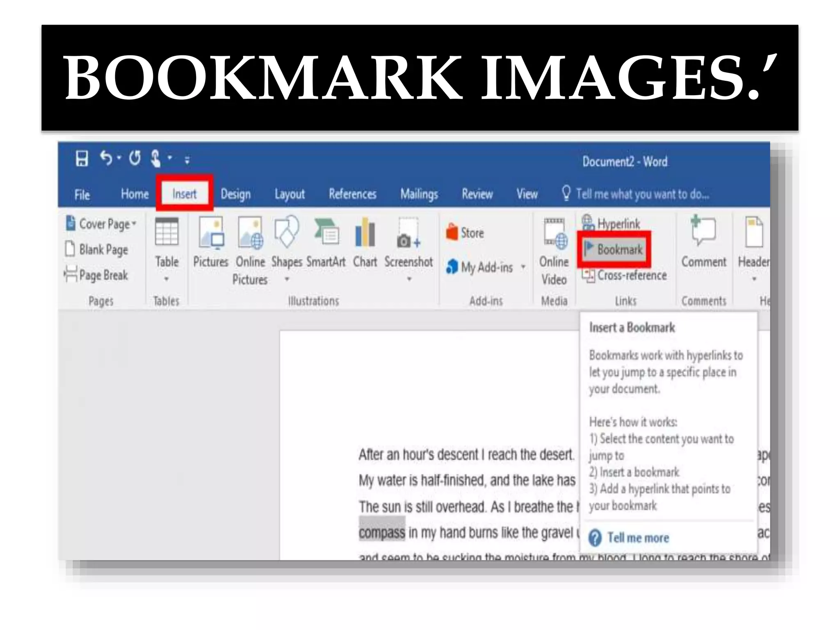Expand the Table dropdown arrow
Screen dimensions: 840x630
167,279
